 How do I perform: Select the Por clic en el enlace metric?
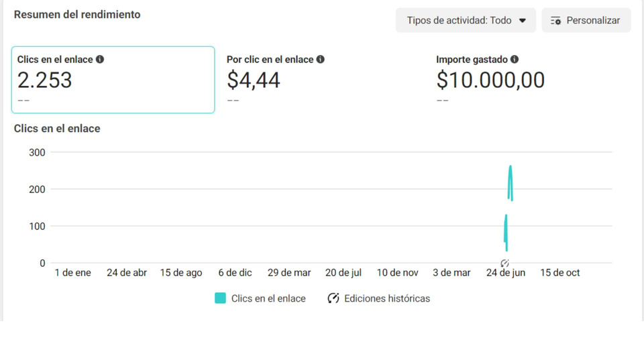click(270, 60)
